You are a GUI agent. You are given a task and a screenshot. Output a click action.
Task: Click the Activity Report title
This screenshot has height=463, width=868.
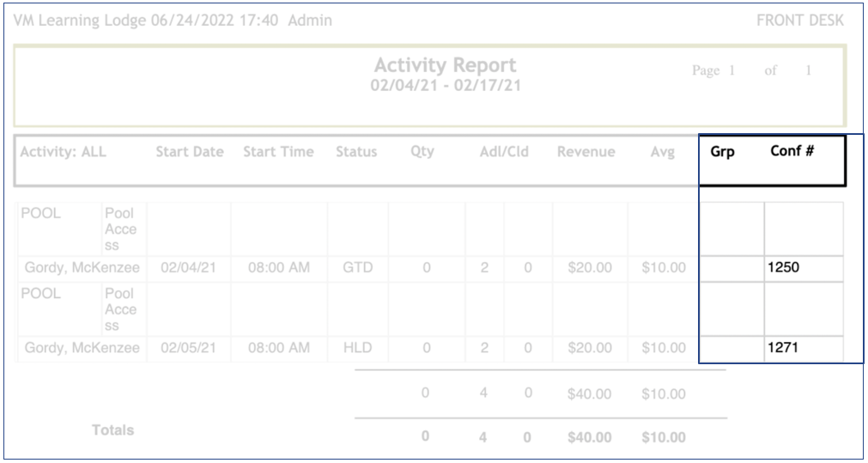[446, 65]
